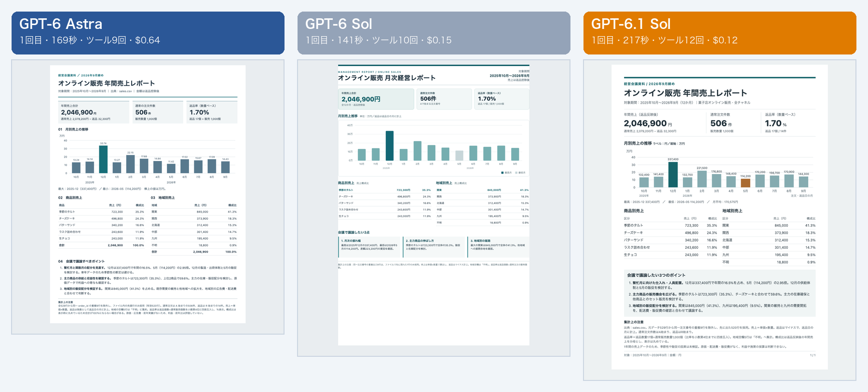Click the orange 114,200 May bar
868x392 pixels.
746,183
